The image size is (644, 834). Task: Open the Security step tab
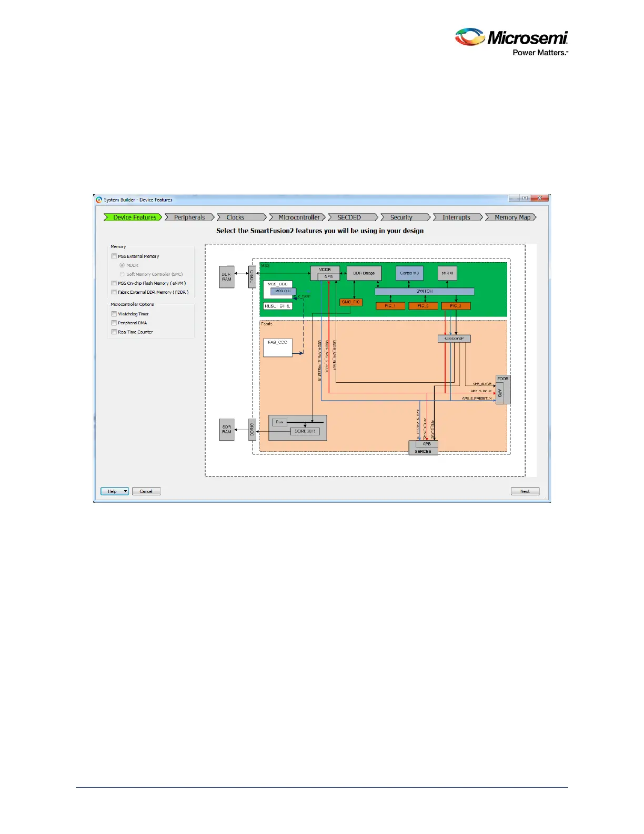[x=406, y=217]
